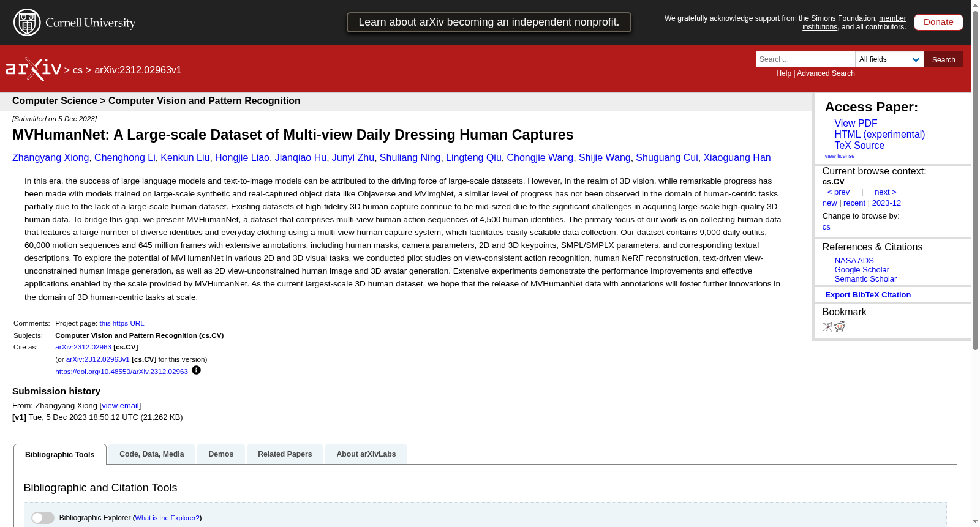Open the Code, Data, Media tab
The width and height of the screenshot is (980, 527).
(152, 454)
